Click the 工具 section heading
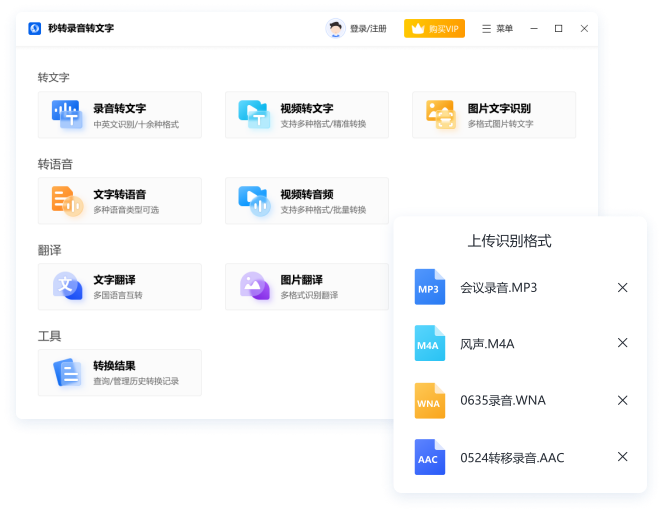Viewport: 663px width, 513px height. [x=49, y=336]
